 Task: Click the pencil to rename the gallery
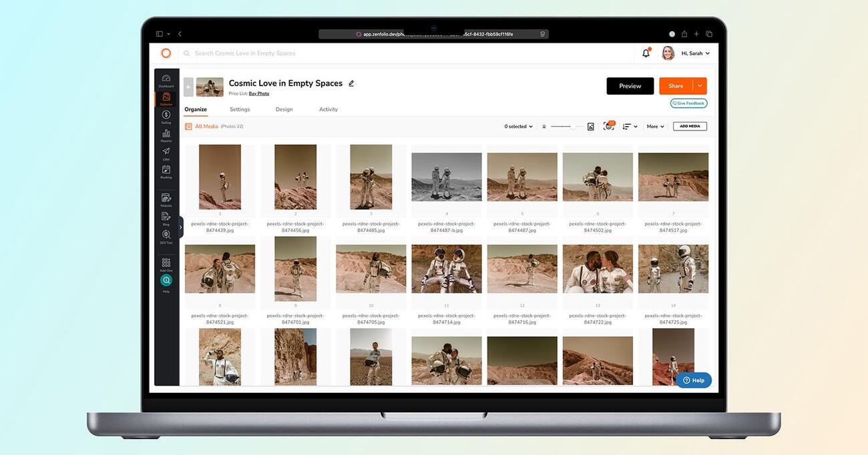pyautogui.click(x=351, y=83)
